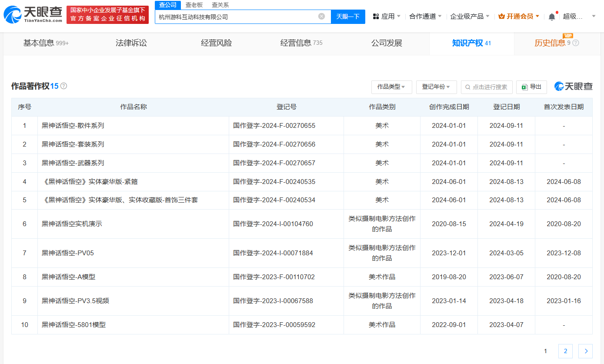Click help icon beside 作品著作权 heading
604x364 pixels.
pos(64,86)
